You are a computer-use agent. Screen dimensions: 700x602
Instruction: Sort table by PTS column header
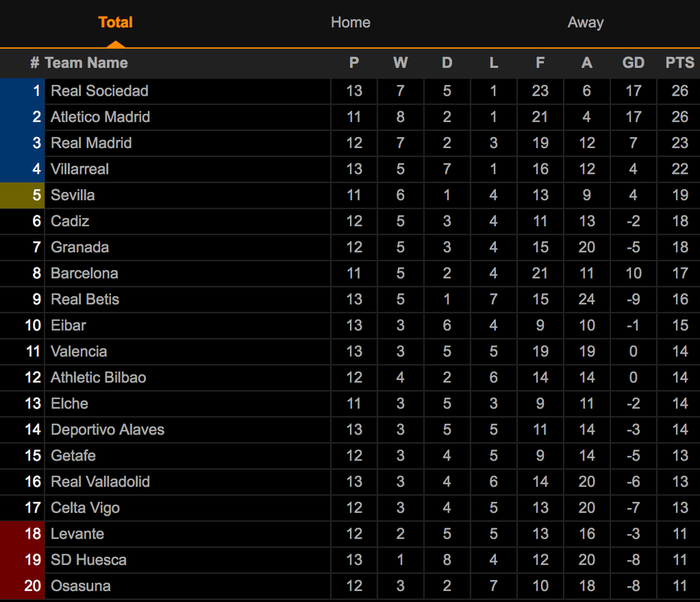click(x=680, y=63)
